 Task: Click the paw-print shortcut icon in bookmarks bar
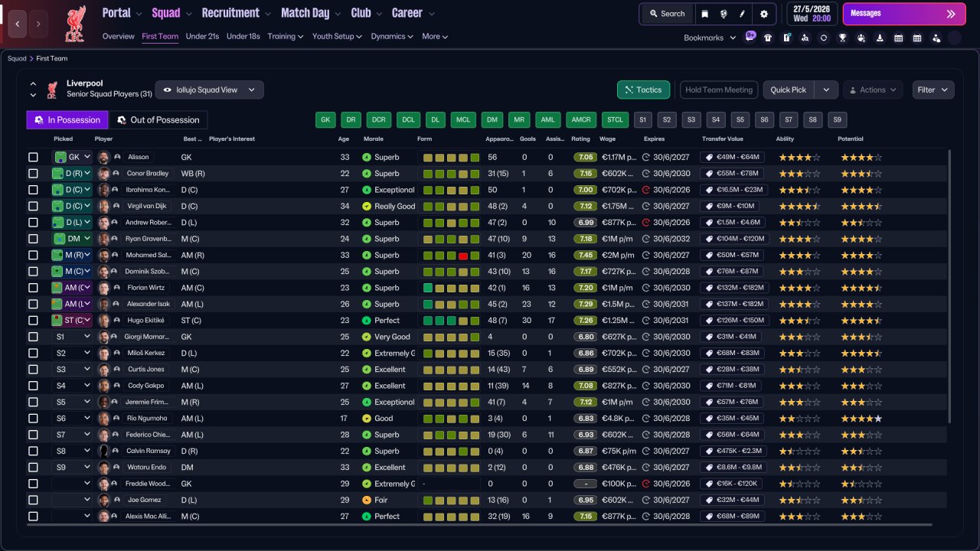(861, 37)
